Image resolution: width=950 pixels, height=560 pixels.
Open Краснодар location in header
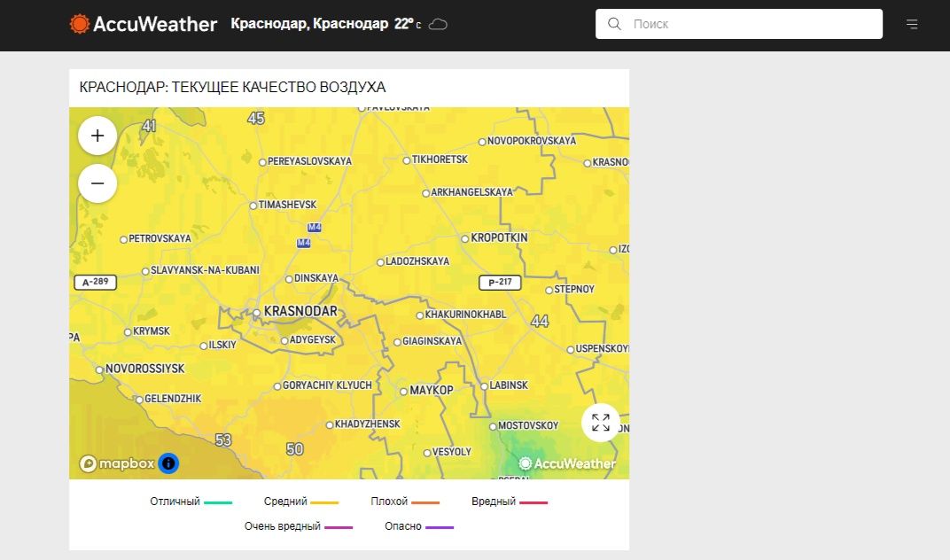(x=308, y=24)
